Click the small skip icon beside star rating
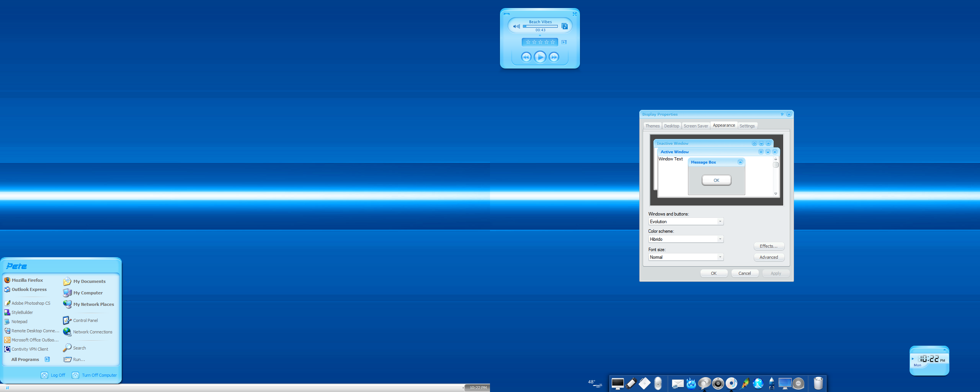This screenshot has height=392, width=980. click(564, 42)
